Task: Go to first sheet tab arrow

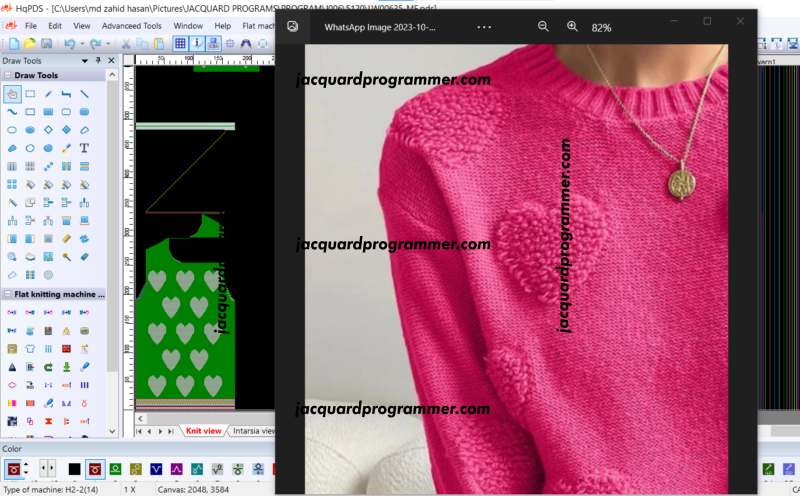Action: tap(139, 431)
